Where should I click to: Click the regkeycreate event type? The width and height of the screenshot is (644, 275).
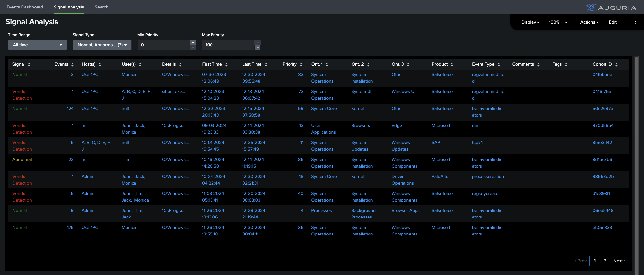(485, 194)
